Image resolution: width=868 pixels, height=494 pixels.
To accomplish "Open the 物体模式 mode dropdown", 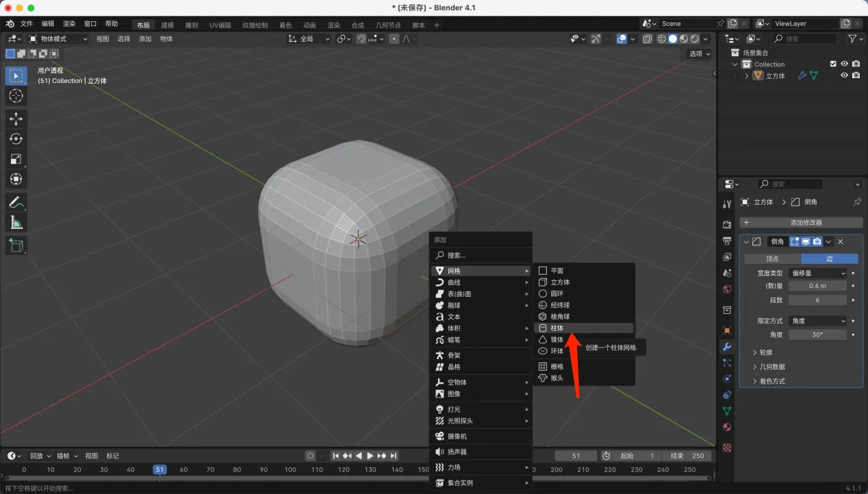I will [58, 39].
